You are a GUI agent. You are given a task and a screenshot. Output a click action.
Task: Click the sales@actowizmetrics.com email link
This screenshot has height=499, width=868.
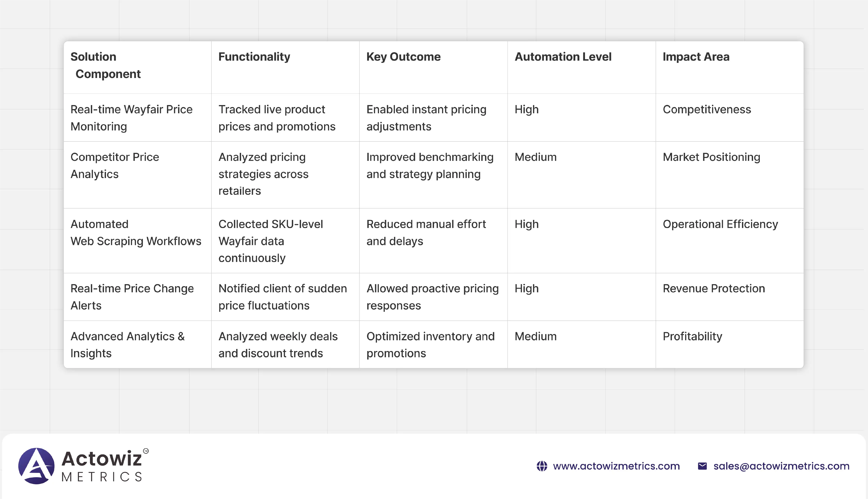click(x=781, y=466)
